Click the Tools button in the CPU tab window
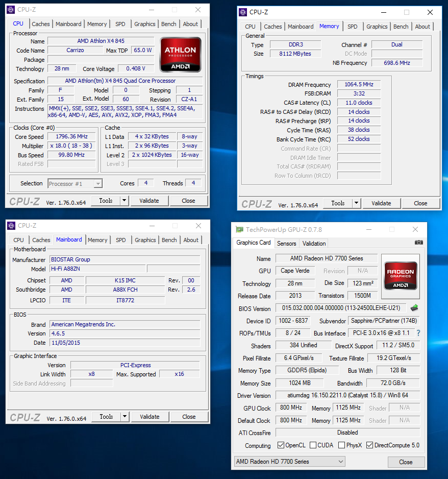 (x=106, y=201)
